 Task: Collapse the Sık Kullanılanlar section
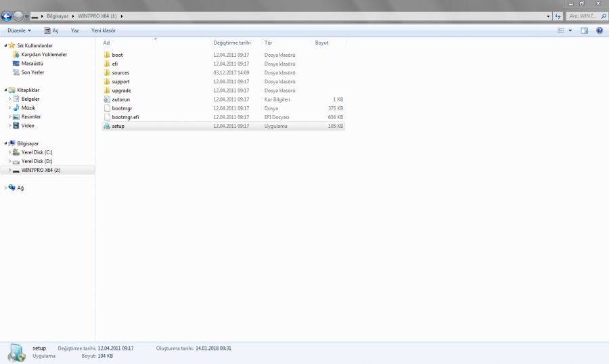tap(5, 45)
